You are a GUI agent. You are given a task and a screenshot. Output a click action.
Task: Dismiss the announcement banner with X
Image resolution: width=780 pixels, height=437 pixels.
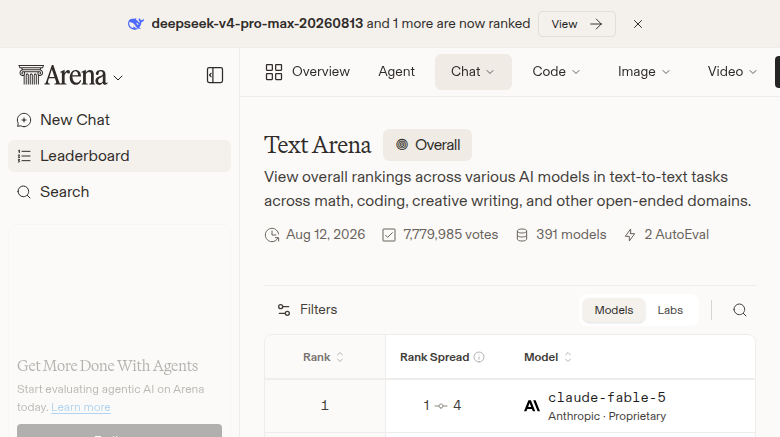(x=638, y=24)
